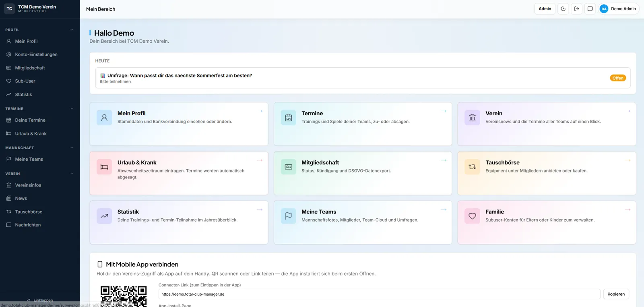Screen dimensions: 644x307
Task: Open the chat messages icon in header
Action: 590,9
